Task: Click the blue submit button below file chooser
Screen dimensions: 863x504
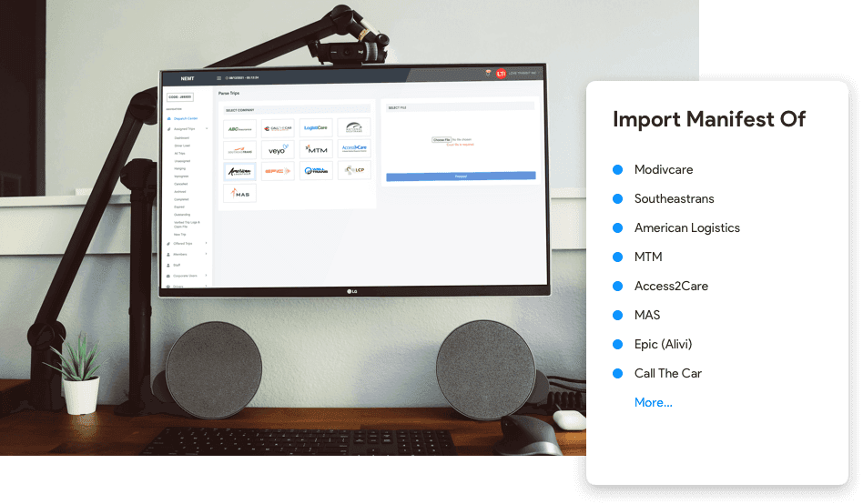Action: point(461,176)
